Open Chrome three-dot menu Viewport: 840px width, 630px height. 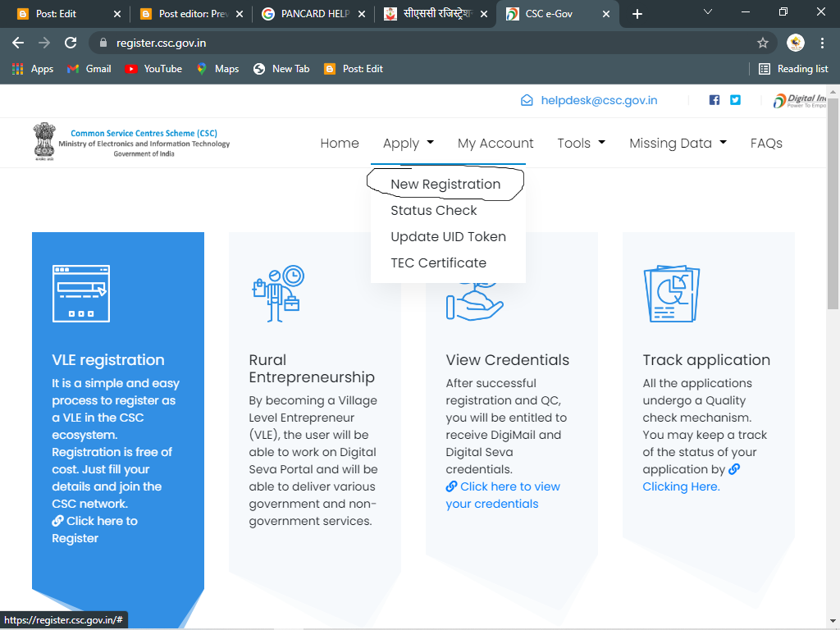click(x=822, y=43)
